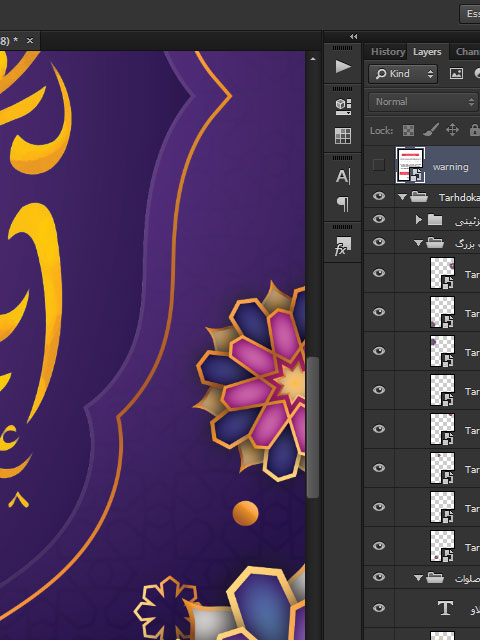Hide the Tarhdoka group layer
480x640 pixels.
[x=379, y=196]
